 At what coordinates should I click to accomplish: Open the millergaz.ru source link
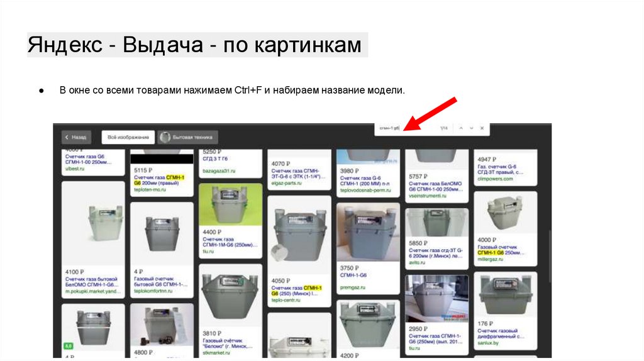click(x=490, y=259)
